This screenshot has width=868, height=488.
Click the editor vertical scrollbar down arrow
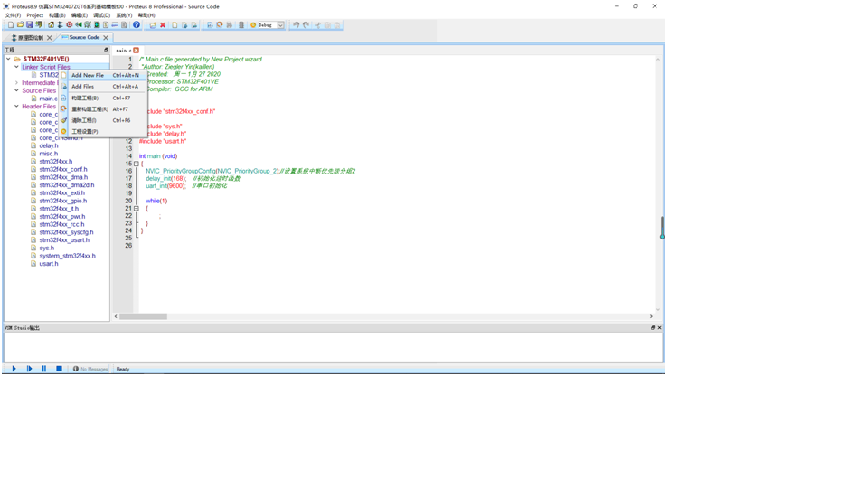click(658, 309)
